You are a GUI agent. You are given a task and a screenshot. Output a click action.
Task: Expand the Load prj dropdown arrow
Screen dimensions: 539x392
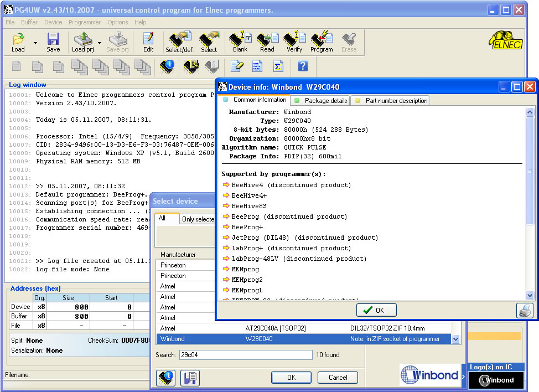pos(100,43)
